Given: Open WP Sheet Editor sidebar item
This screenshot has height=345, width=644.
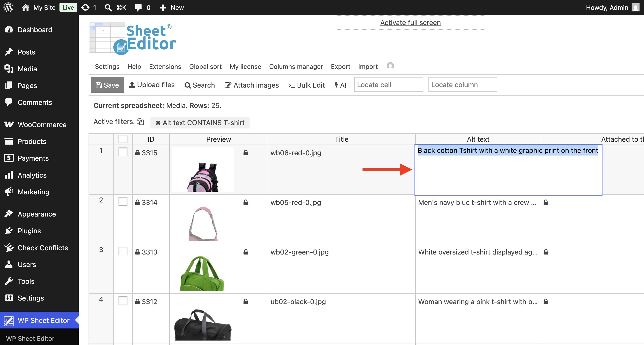Looking at the screenshot, I should [39, 320].
